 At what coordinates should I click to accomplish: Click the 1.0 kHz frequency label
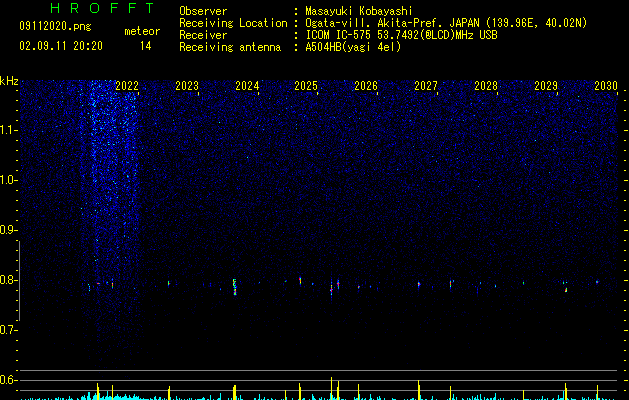click(9, 180)
